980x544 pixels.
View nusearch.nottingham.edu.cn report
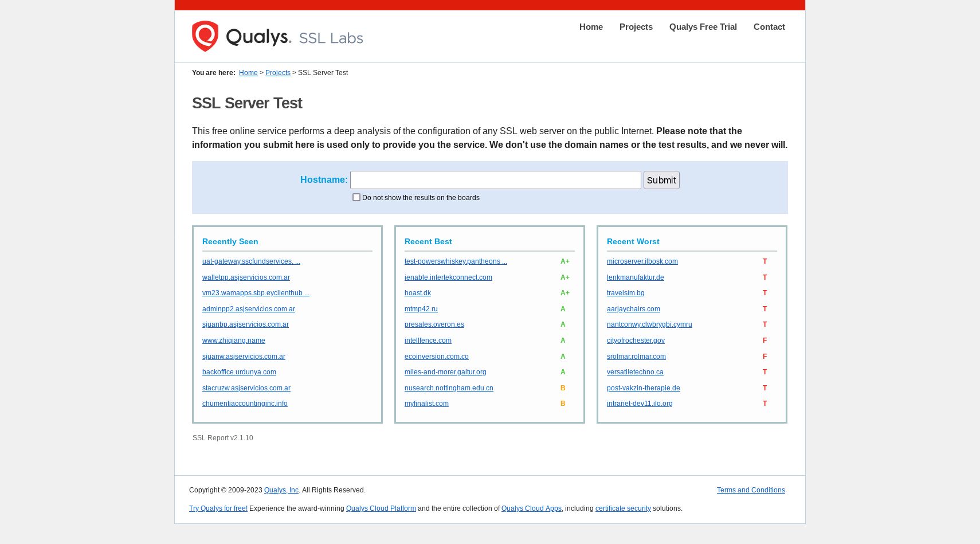[449, 388]
